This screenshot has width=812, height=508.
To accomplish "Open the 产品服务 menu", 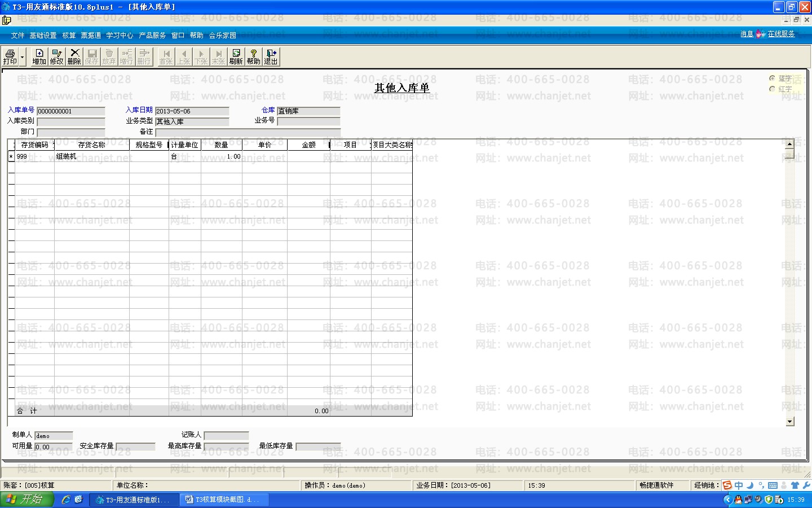I will tap(152, 35).
